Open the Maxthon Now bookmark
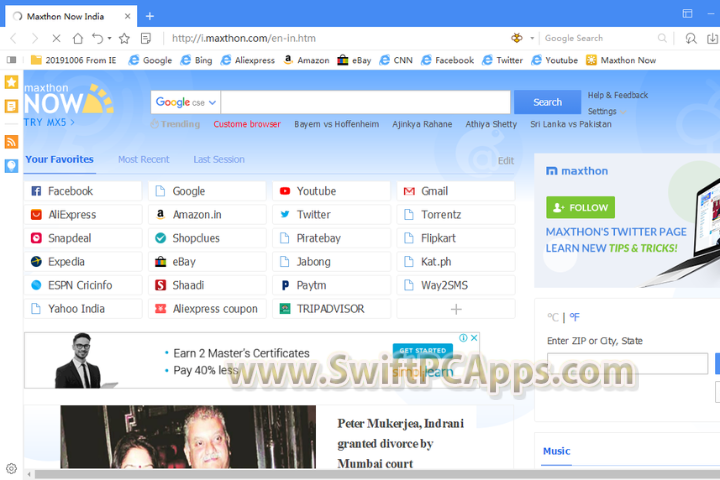The width and height of the screenshot is (720, 480). pyautogui.click(x=621, y=60)
